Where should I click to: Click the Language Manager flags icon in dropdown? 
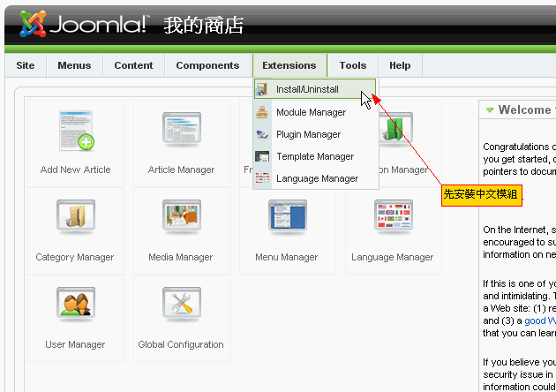coord(262,178)
